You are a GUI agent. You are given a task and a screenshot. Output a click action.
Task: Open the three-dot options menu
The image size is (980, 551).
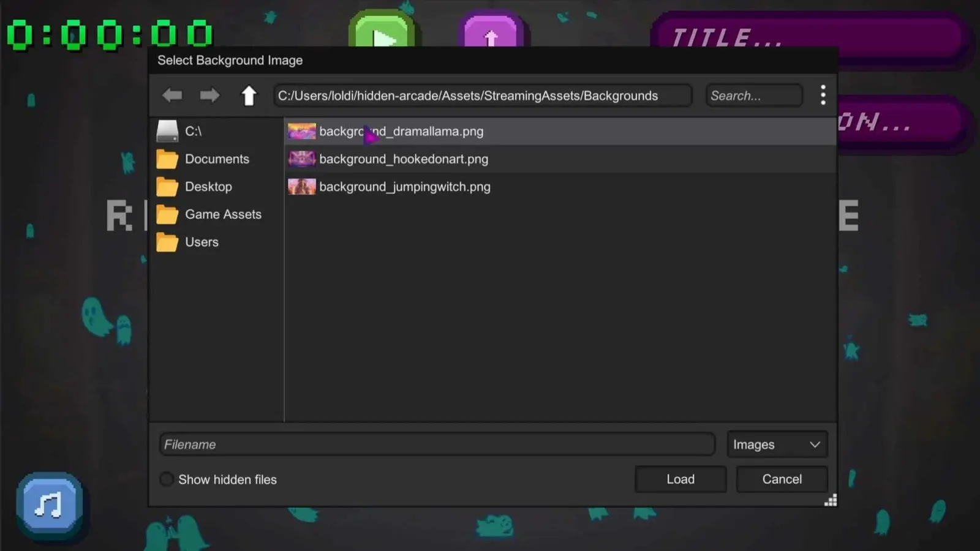[x=823, y=95]
